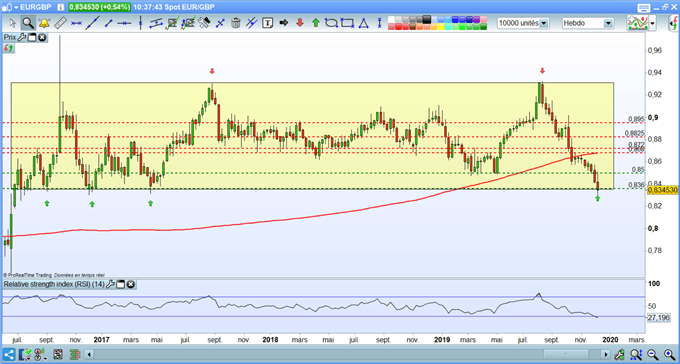Open the Hebdo timeframe dropdown
This screenshot has width=680, height=364.
point(588,23)
